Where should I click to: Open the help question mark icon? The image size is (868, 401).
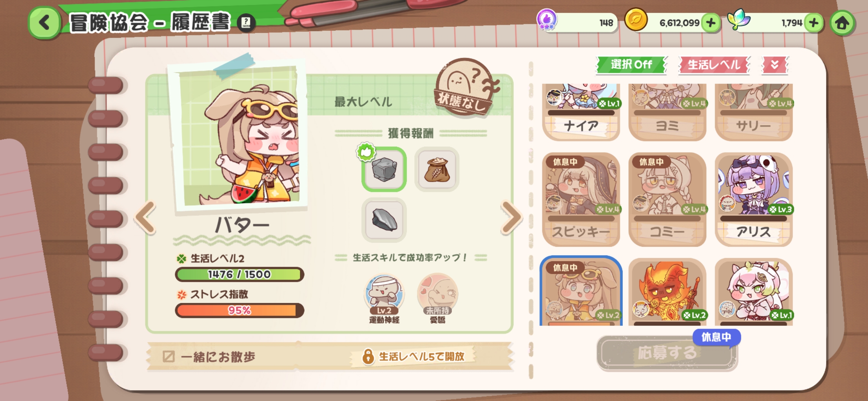click(x=246, y=23)
